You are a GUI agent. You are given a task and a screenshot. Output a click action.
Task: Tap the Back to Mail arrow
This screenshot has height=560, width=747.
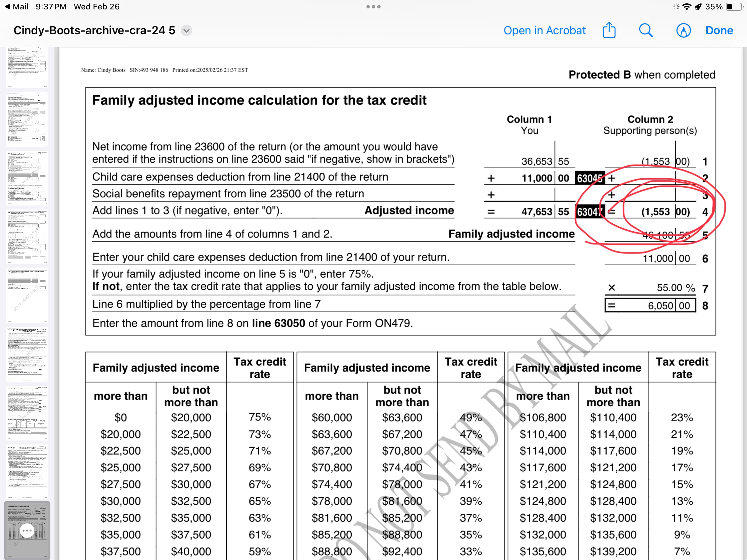pos(7,7)
